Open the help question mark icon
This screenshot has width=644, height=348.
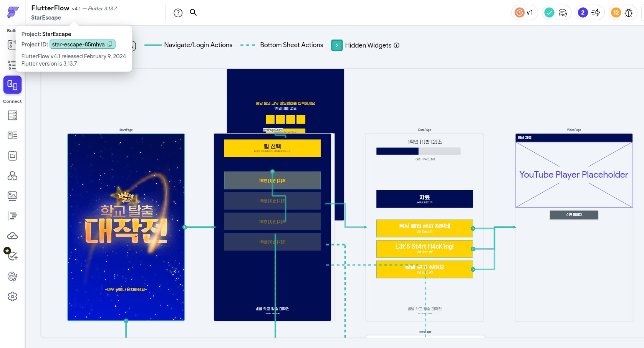(x=178, y=13)
